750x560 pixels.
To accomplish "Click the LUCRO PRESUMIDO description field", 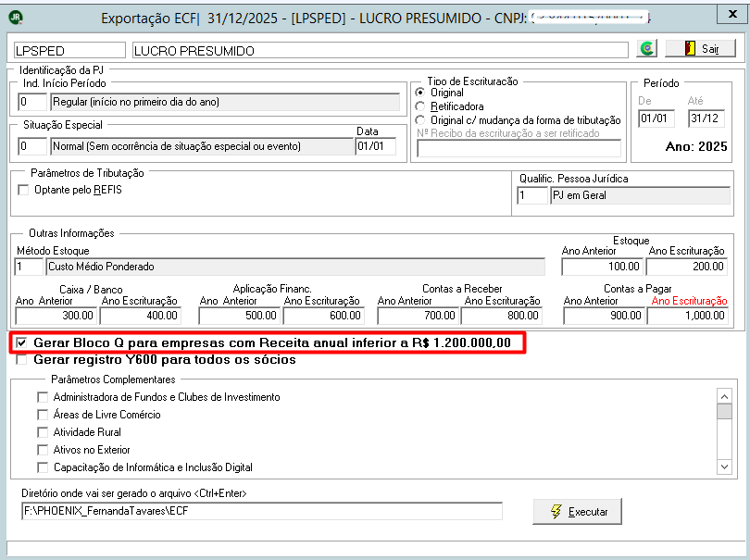I will pos(381,50).
